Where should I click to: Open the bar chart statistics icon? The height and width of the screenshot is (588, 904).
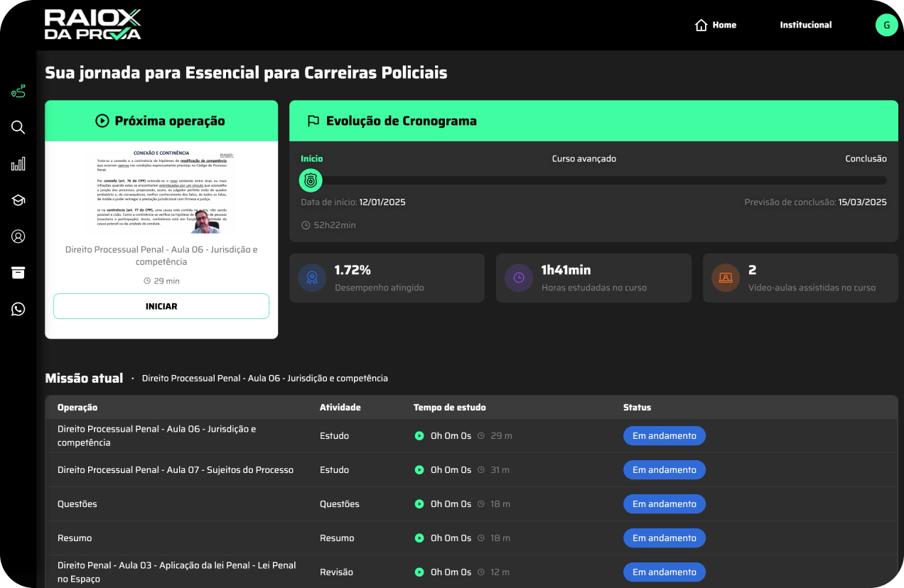(x=18, y=164)
